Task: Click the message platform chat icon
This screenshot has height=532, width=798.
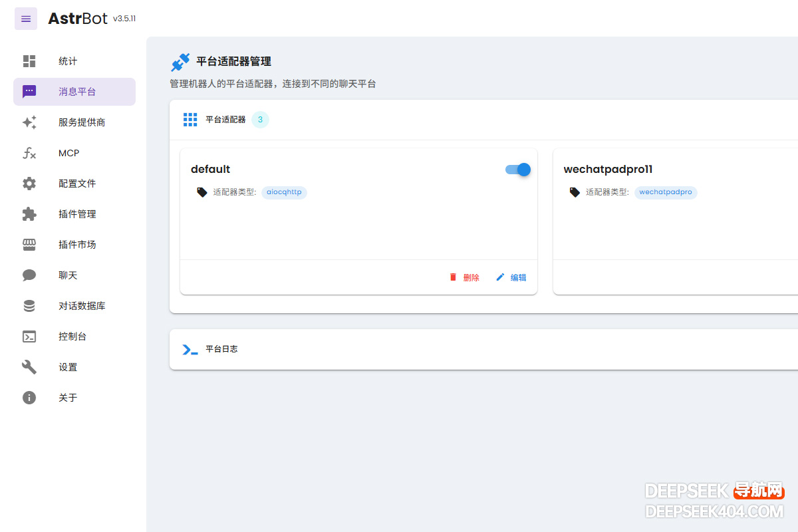Action: [x=29, y=92]
